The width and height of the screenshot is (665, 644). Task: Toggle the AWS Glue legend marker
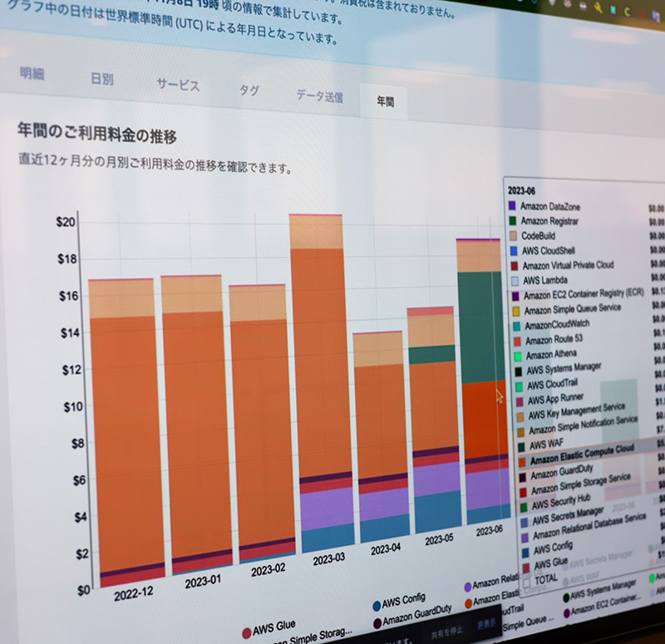click(247, 632)
